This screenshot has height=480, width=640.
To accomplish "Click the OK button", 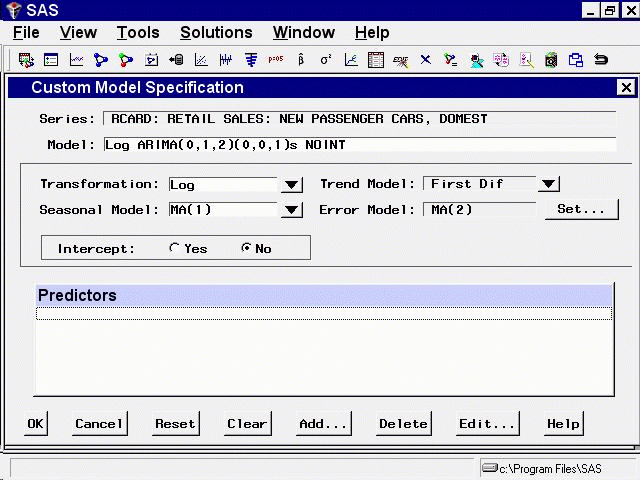I will pyautogui.click(x=36, y=424).
